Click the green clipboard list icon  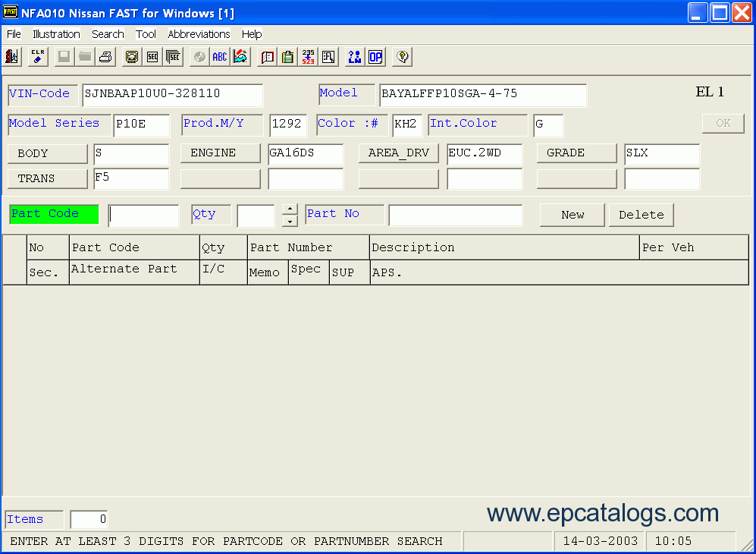point(288,57)
